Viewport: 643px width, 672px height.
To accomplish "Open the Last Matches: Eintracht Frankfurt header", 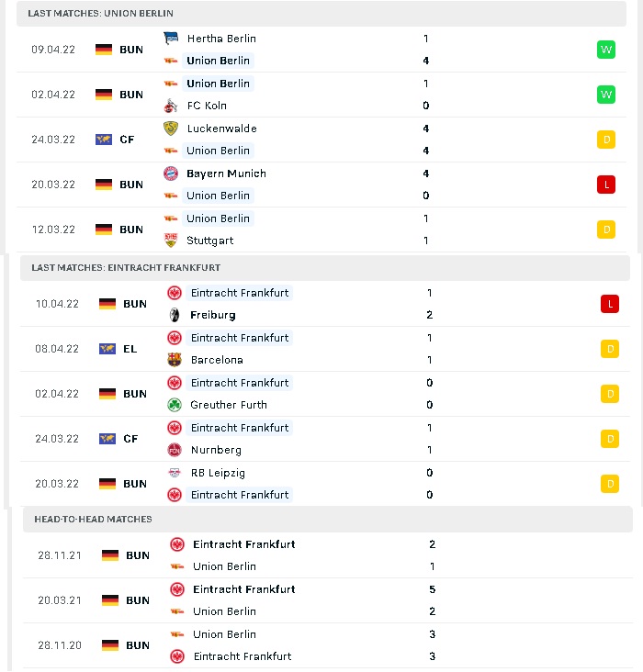I will coord(325,268).
